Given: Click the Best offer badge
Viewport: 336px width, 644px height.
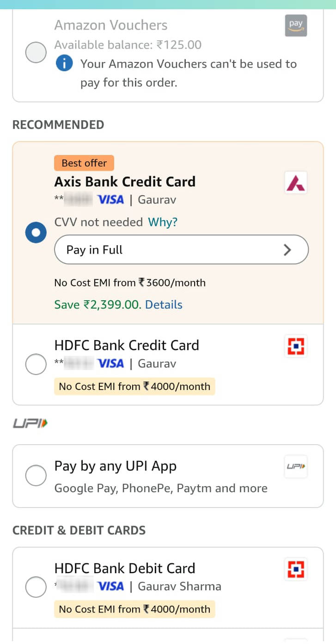Looking at the screenshot, I should click(x=84, y=163).
